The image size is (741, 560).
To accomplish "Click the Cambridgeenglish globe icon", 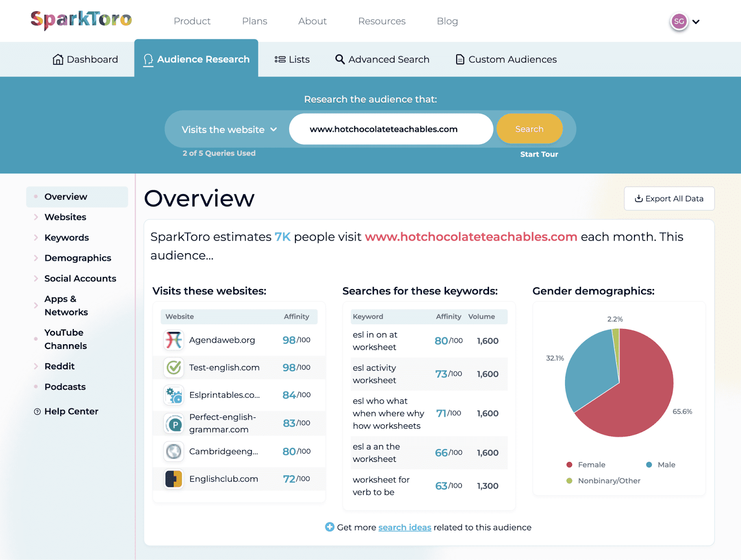I will 174,451.
